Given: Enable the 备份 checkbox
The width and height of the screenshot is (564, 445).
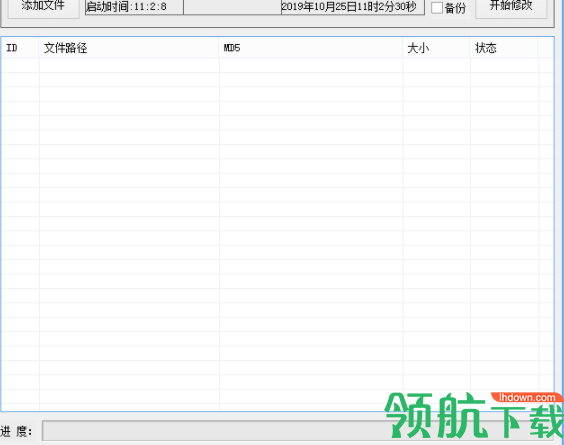Looking at the screenshot, I should [437, 8].
